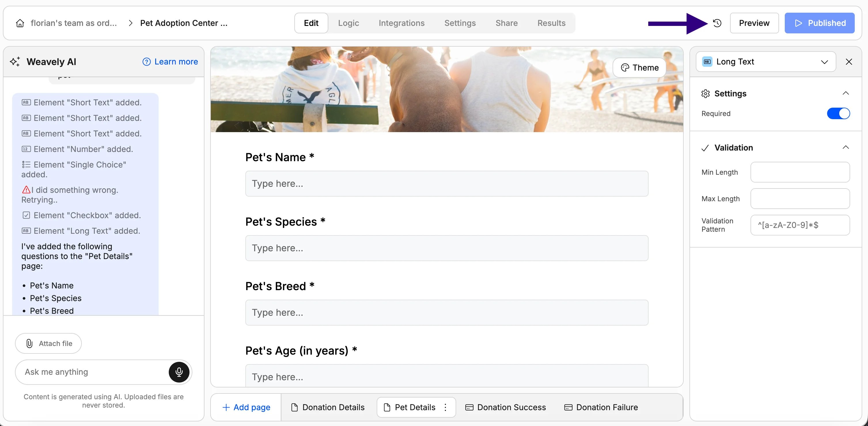Click the Attach file button
The height and width of the screenshot is (426, 868).
[48, 343]
